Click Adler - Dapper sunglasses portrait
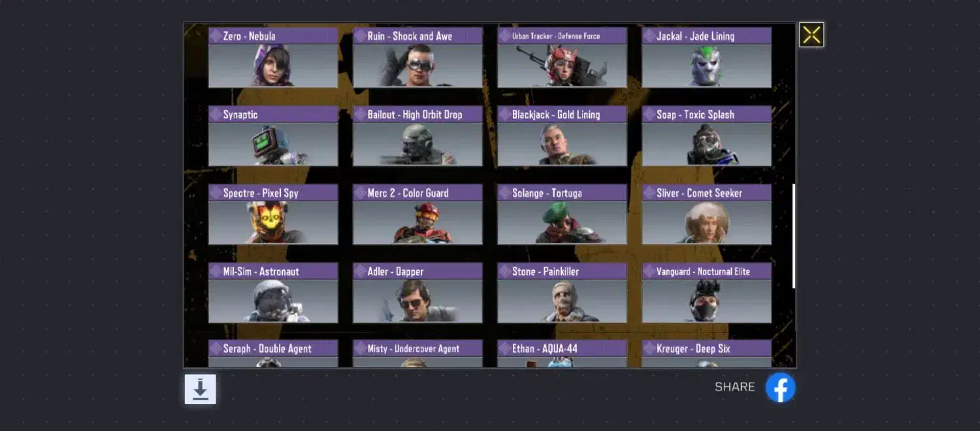This screenshot has height=431, width=980. [x=417, y=301]
